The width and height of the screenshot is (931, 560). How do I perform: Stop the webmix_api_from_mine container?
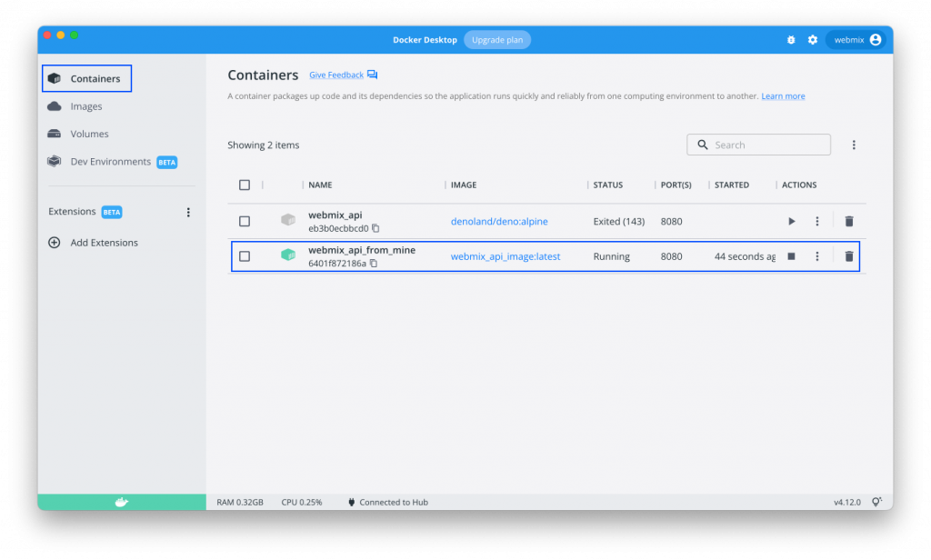click(x=792, y=256)
